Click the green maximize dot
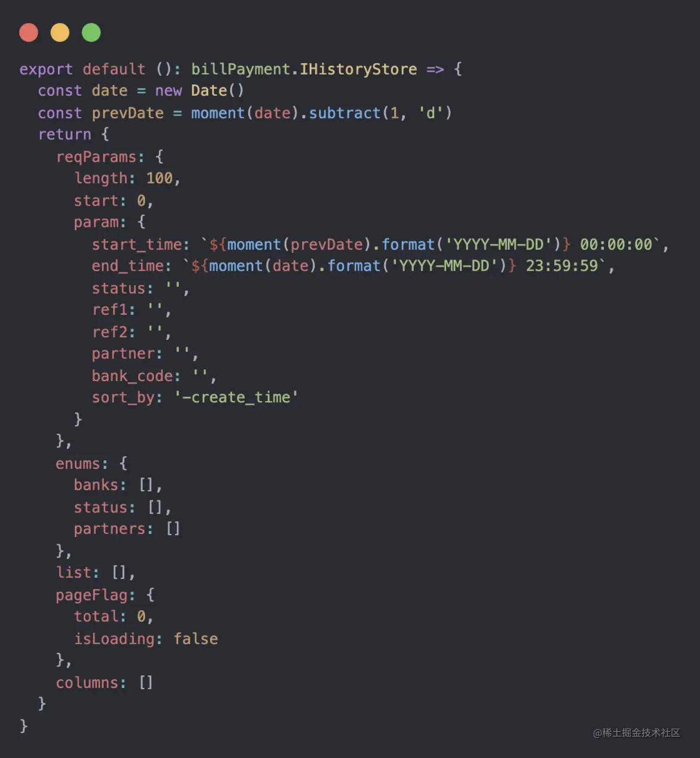 91,33
